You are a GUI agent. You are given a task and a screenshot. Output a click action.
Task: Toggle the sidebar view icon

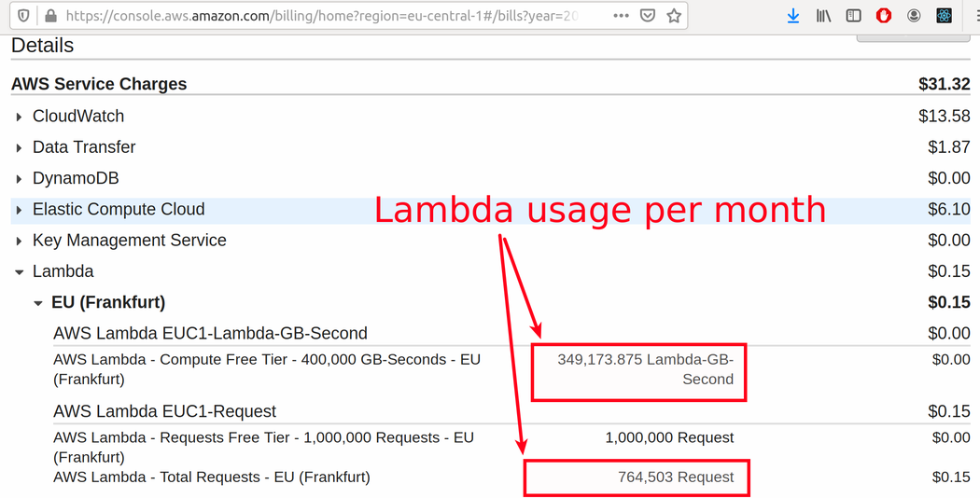pyautogui.click(x=853, y=16)
